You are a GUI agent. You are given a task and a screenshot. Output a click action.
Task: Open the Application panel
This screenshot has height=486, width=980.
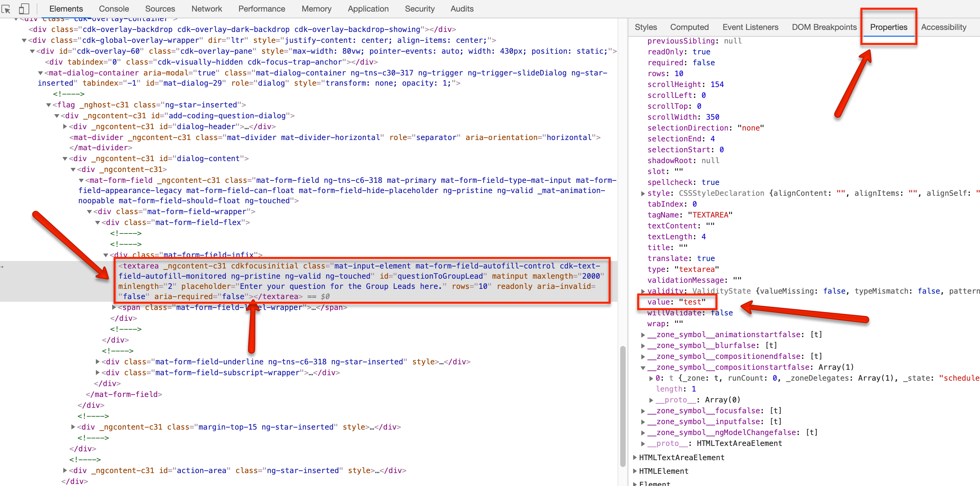click(368, 8)
